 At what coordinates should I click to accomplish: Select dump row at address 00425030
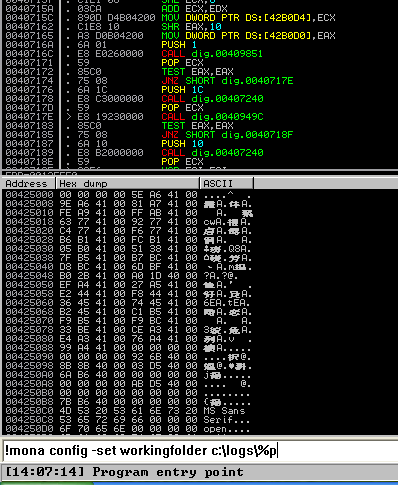click(x=128, y=248)
